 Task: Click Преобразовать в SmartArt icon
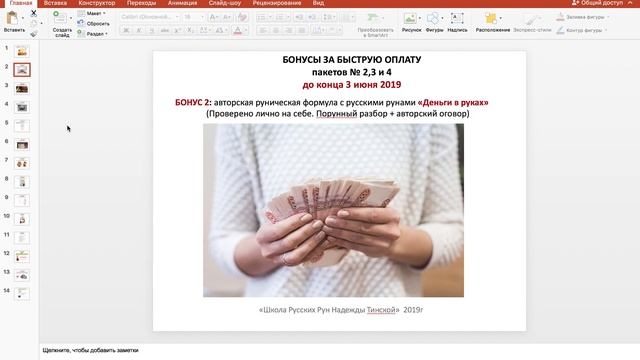pyautogui.click(x=373, y=18)
